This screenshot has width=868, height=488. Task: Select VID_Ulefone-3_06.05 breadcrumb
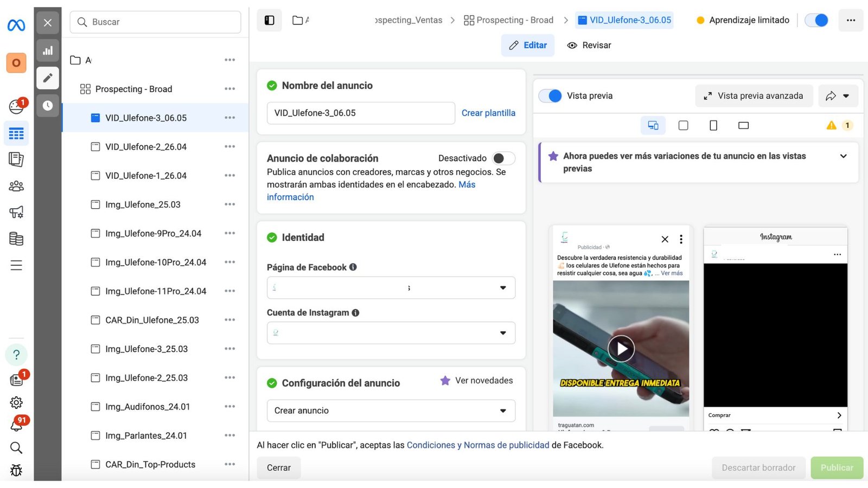(x=624, y=20)
